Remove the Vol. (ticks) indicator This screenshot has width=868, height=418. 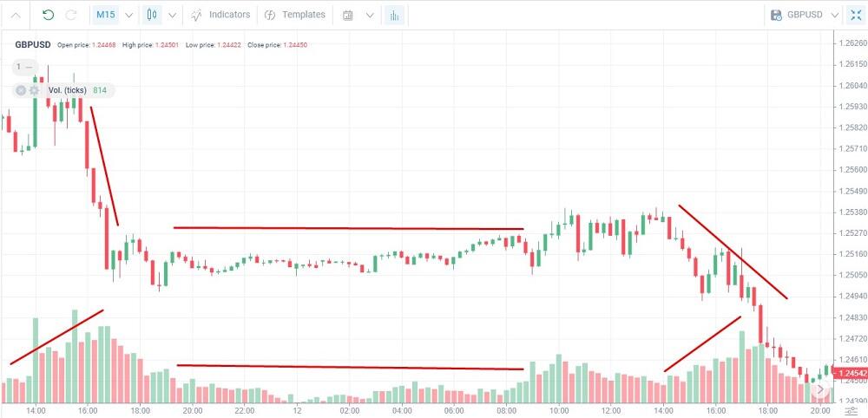pyautogui.click(x=21, y=90)
